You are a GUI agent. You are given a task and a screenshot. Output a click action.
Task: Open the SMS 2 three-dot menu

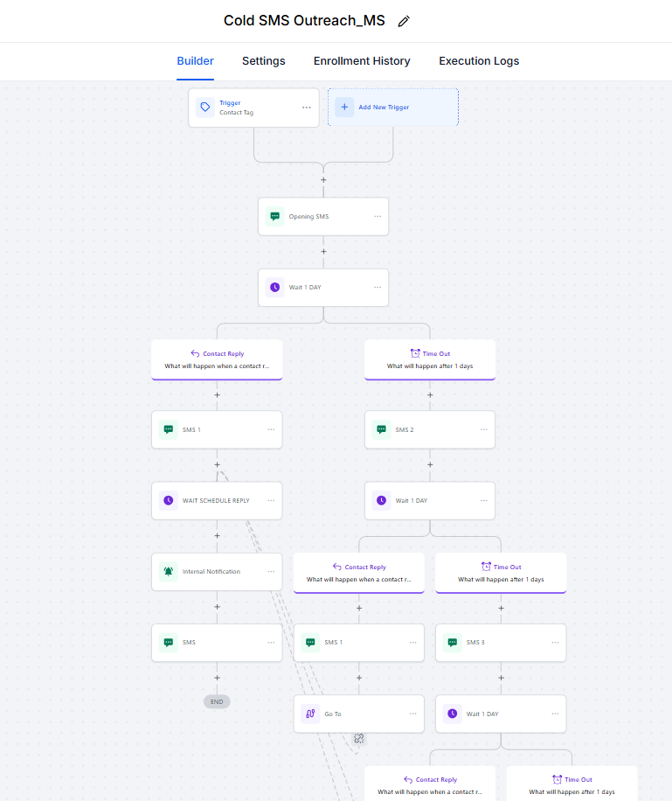pyautogui.click(x=484, y=429)
